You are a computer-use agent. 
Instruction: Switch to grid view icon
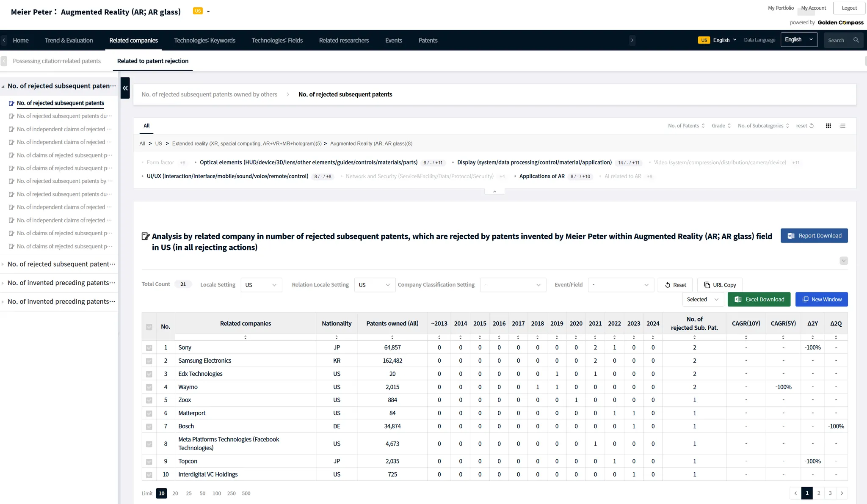click(828, 126)
